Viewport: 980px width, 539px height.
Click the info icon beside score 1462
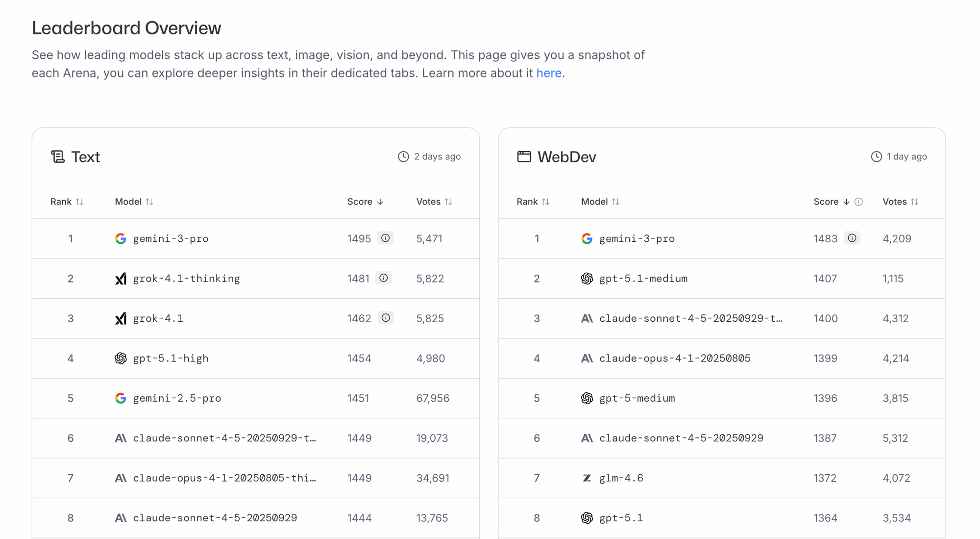click(x=386, y=318)
